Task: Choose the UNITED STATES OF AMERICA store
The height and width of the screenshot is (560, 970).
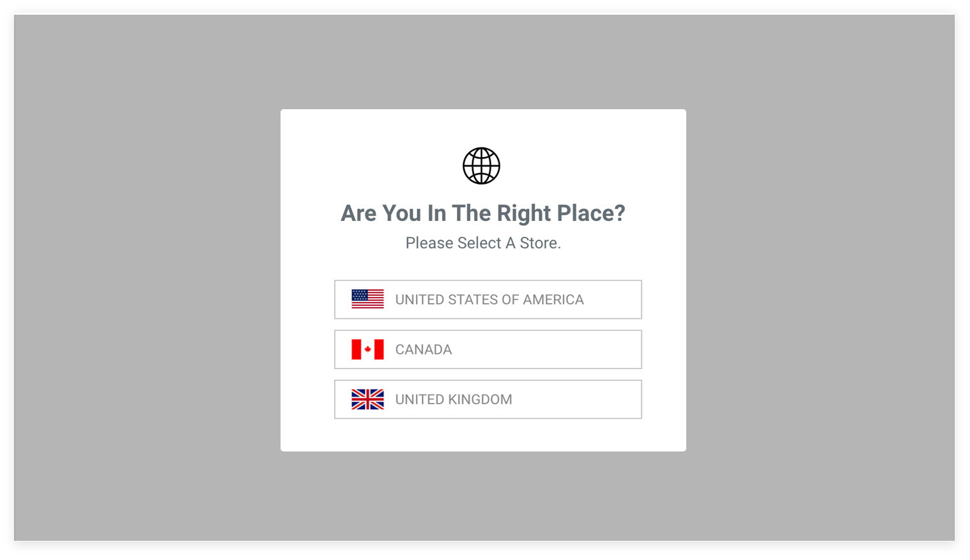Action: pos(488,299)
